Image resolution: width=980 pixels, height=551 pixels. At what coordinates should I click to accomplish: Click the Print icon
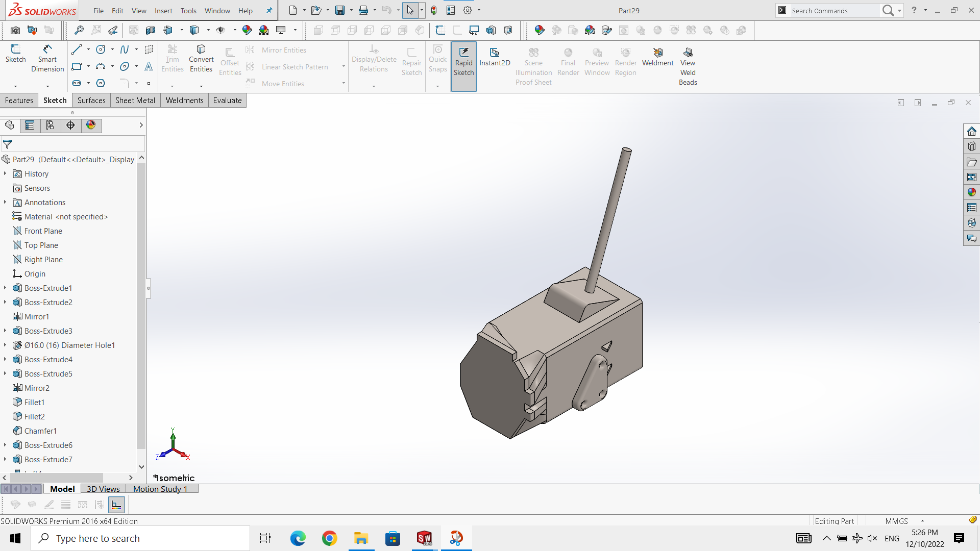(x=363, y=10)
